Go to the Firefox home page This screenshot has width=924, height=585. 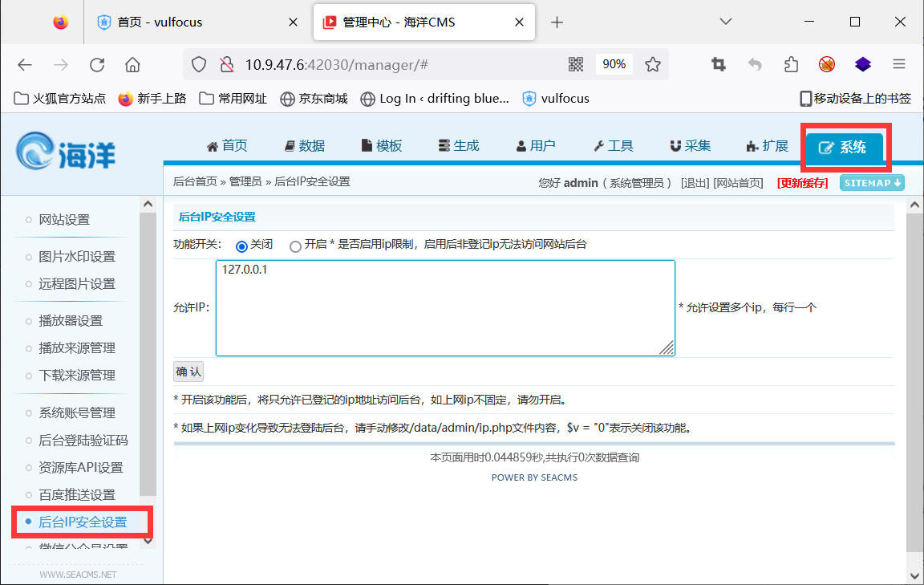tap(132, 65)
